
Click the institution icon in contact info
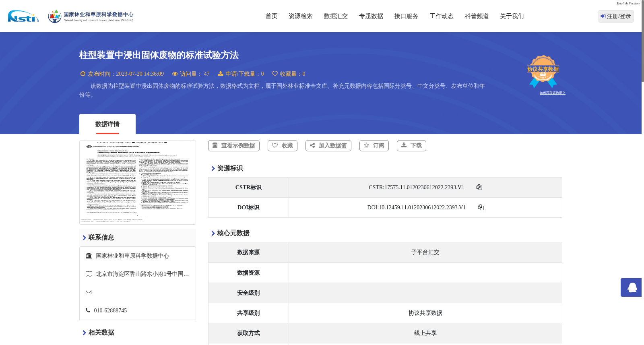[89, 256]
